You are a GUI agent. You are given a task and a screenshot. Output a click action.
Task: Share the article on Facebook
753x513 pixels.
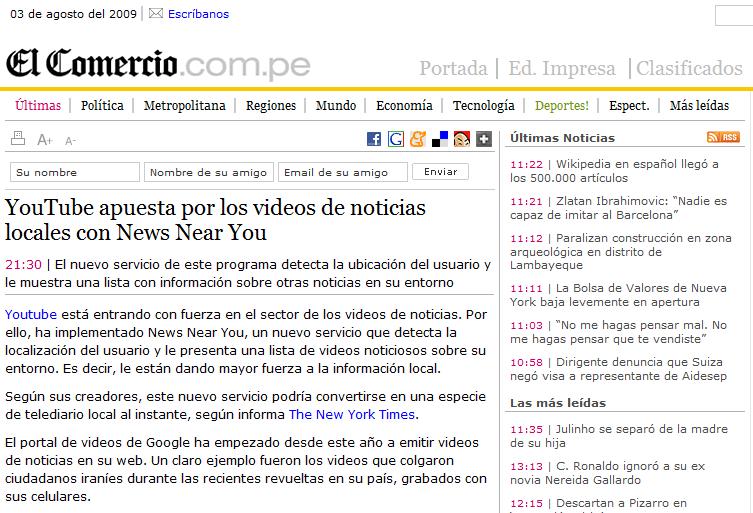[374, 139]
